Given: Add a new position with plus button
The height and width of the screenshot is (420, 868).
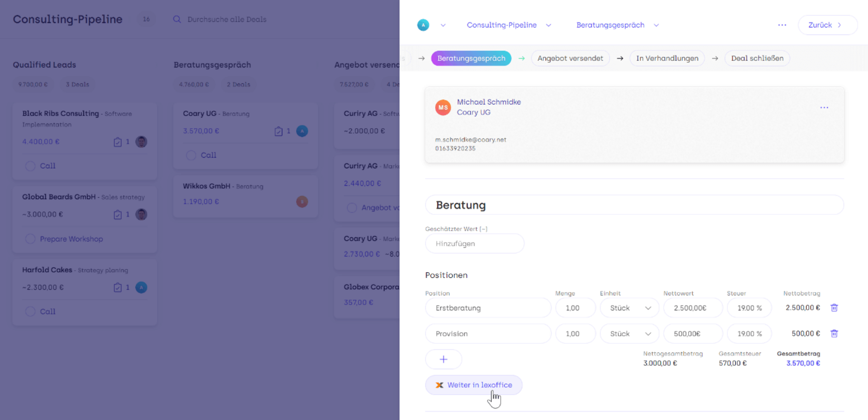Looking at the screenshot, I should pyautogui.click(x=443, y=359).
